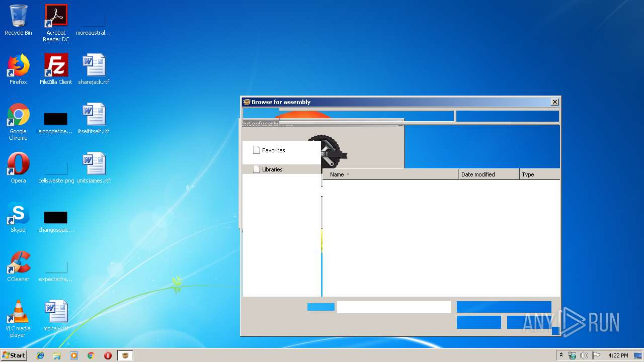Select itselfitself.rtf document on desktop

point(94,119)
